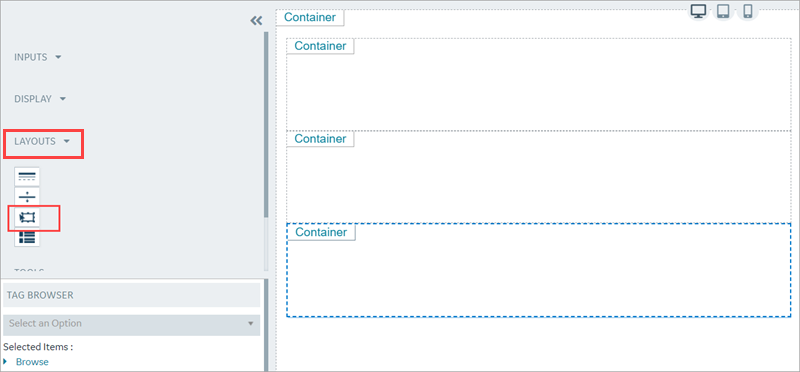Click the palette vertical scrollbar
Screen dimensions: 800x372
coord(266,125)
